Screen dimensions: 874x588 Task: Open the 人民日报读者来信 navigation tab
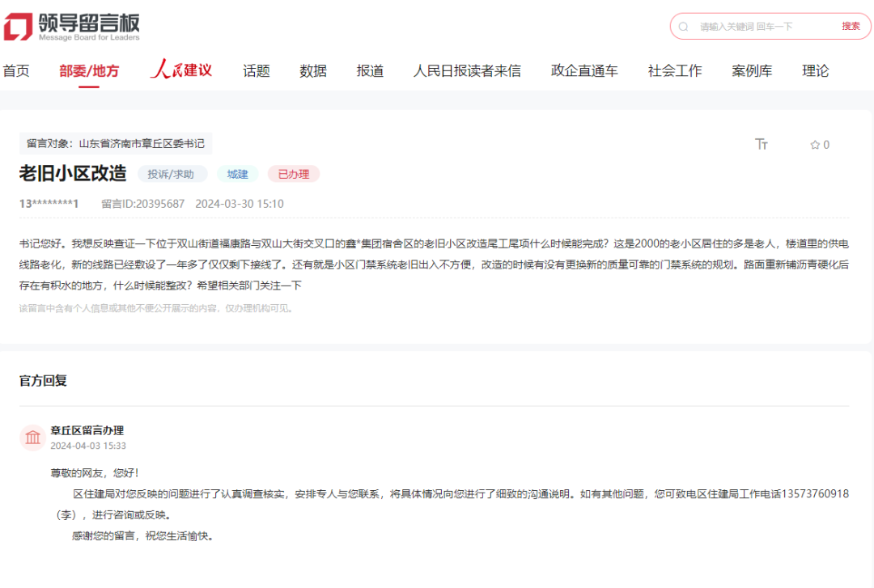point(467,71)
